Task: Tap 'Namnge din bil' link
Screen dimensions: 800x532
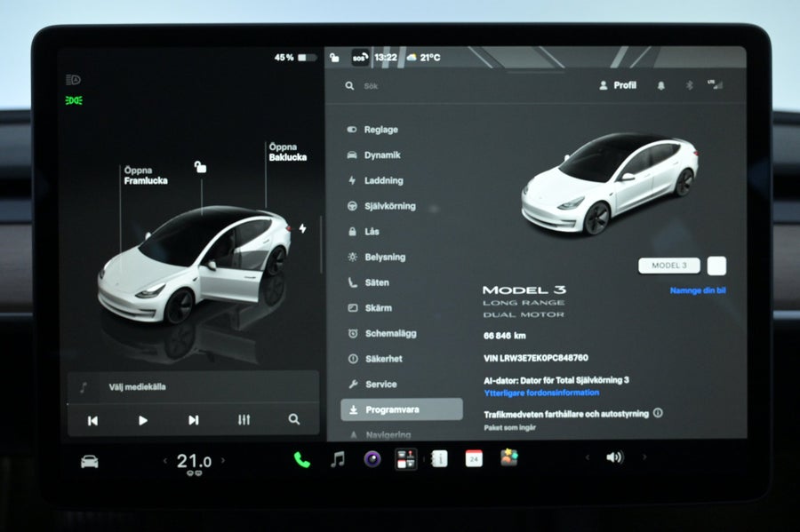Action: click(698, 290)
